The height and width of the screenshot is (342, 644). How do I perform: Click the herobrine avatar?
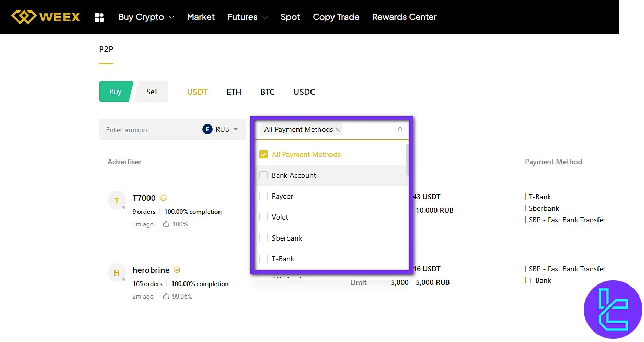coord(117,272)
